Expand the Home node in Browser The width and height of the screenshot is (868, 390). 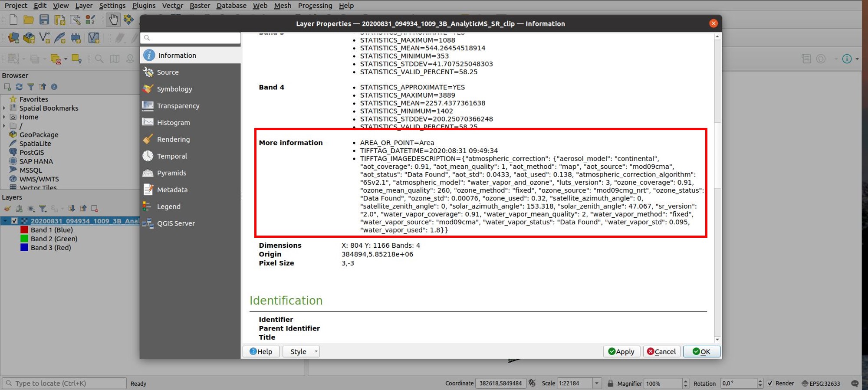coord(4,117)
